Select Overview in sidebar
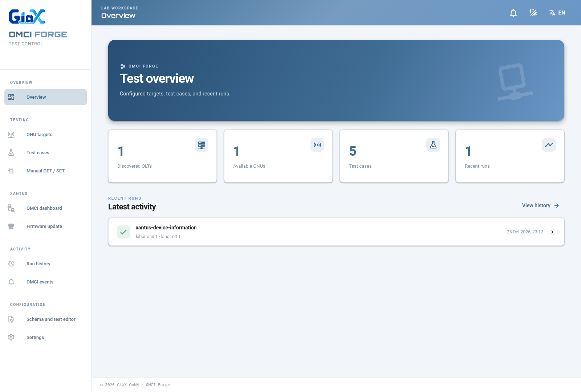Image resolution: width=581 pixels, height=392 pixels. click(45, 97)
